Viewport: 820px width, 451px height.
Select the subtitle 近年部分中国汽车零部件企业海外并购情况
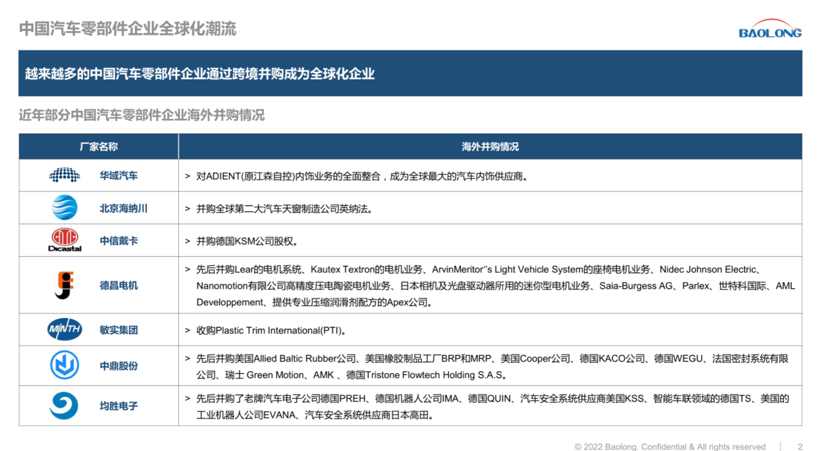[x=142, y=115]
